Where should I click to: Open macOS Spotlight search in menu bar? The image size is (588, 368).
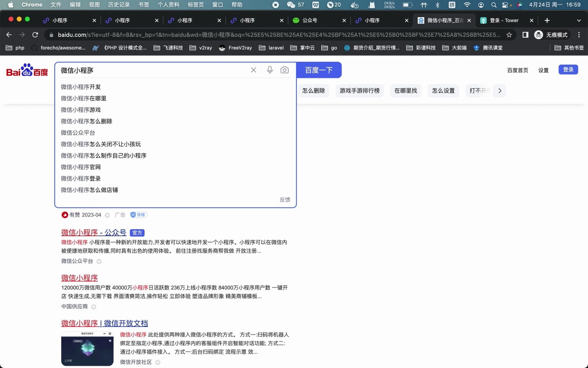click(x=493, y=5)
